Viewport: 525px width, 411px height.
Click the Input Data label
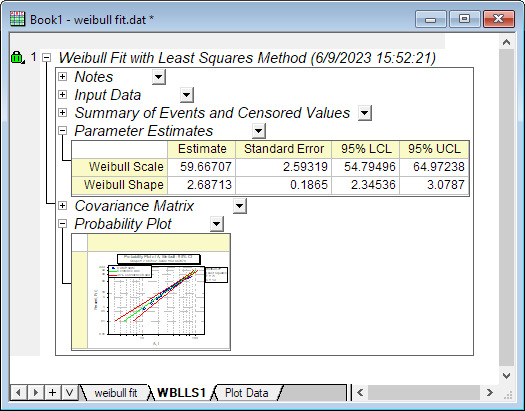click(107, 95)
